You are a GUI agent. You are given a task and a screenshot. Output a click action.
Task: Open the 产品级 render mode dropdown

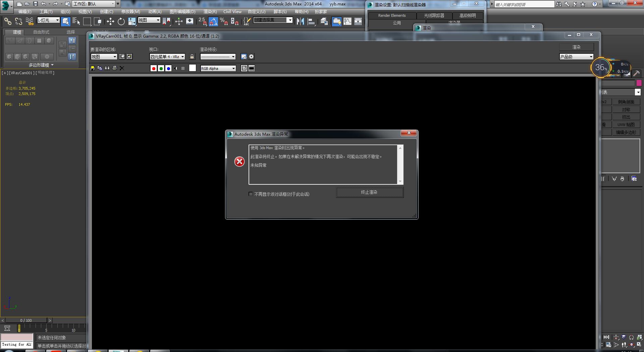tap(576, 57)
